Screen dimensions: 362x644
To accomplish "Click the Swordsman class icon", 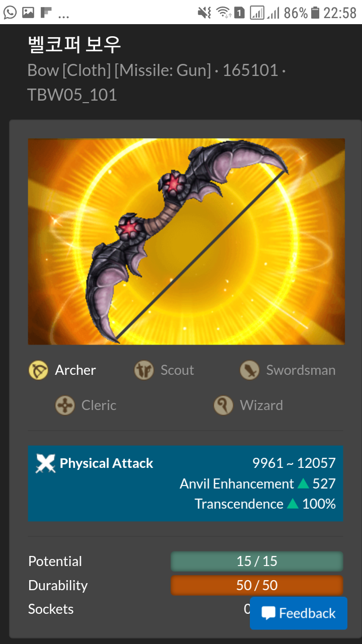I will point(249,370).
